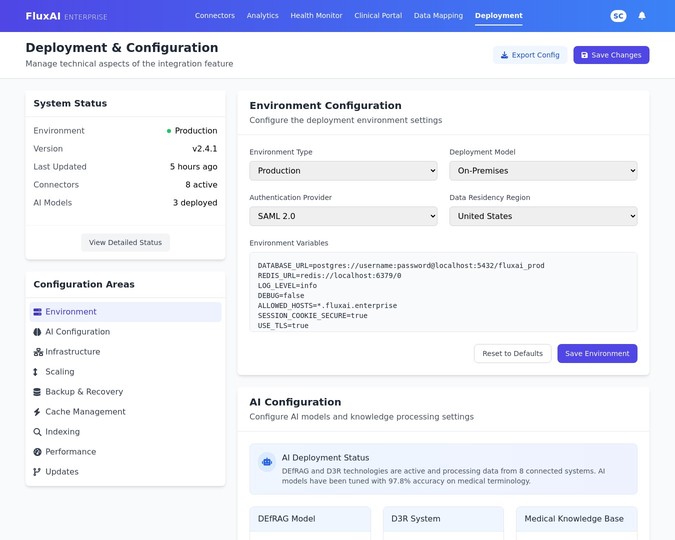This screenshot has height=540, width=675.
Task: Click the Save Environment button
Action: 597,354
